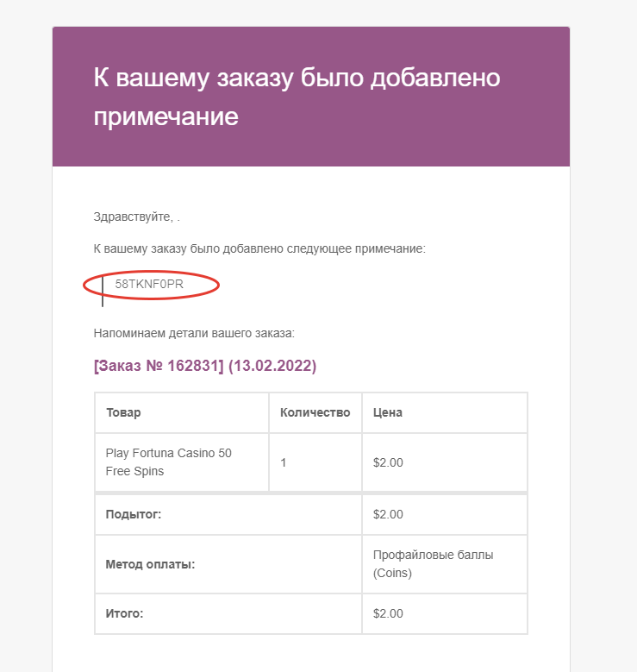The height and width of the screenshot is (672, 637).
Task: Click the "Товар" column header
Action: [x=123, y=412]
